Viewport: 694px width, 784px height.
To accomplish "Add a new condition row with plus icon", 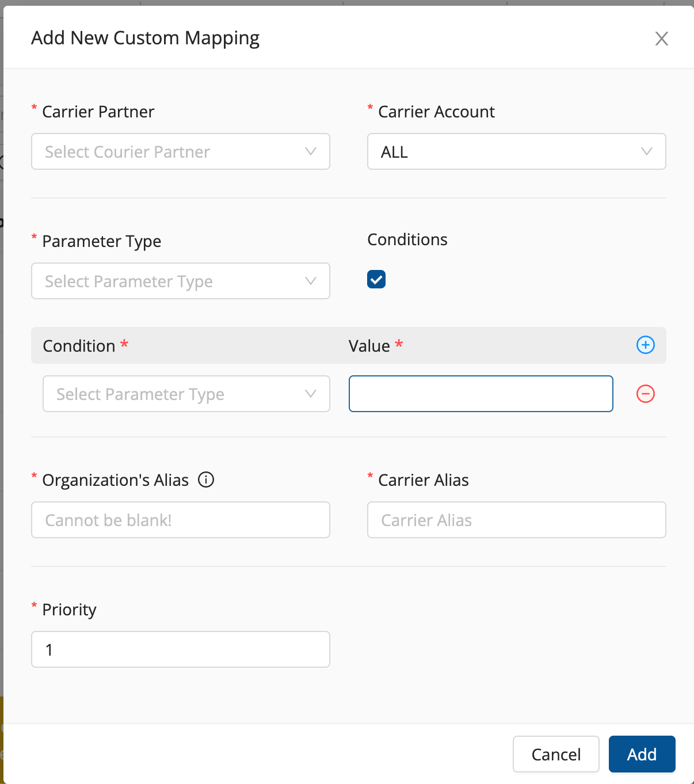I will 645,345.
